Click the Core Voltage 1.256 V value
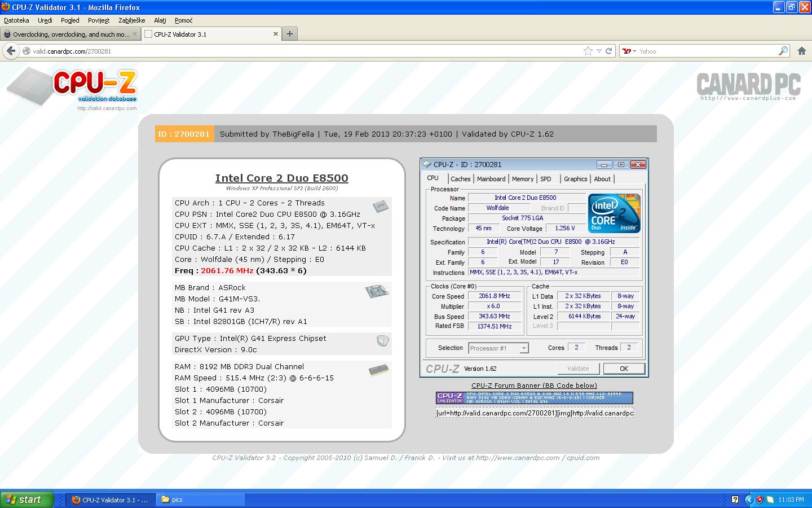This screenshot has width=812, height=508. click(x=565, y=228)
